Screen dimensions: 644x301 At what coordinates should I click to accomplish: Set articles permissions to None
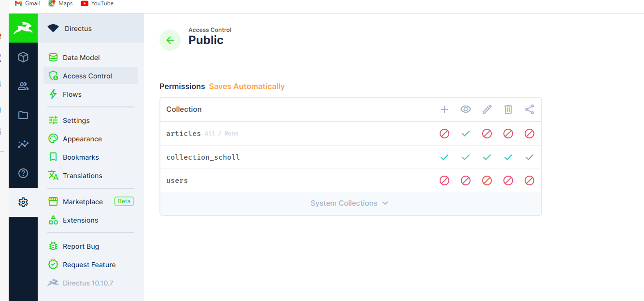(231, 134)
